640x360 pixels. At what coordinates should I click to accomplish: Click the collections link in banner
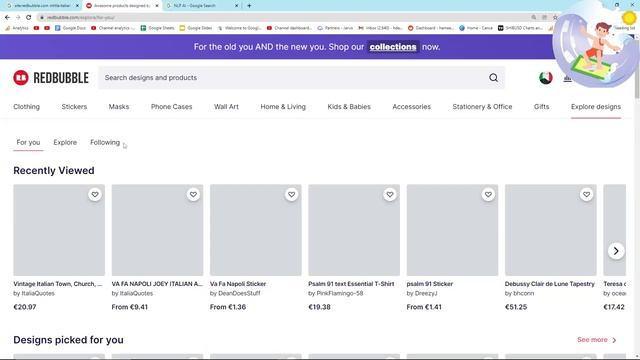[x=393, y=47]
